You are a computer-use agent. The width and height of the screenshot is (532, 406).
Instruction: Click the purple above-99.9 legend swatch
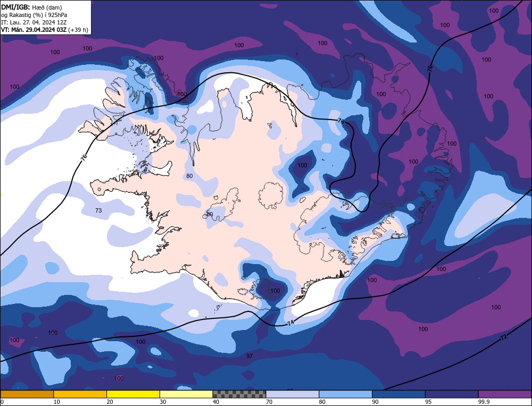pyautogui.click(x=505, y=394)
